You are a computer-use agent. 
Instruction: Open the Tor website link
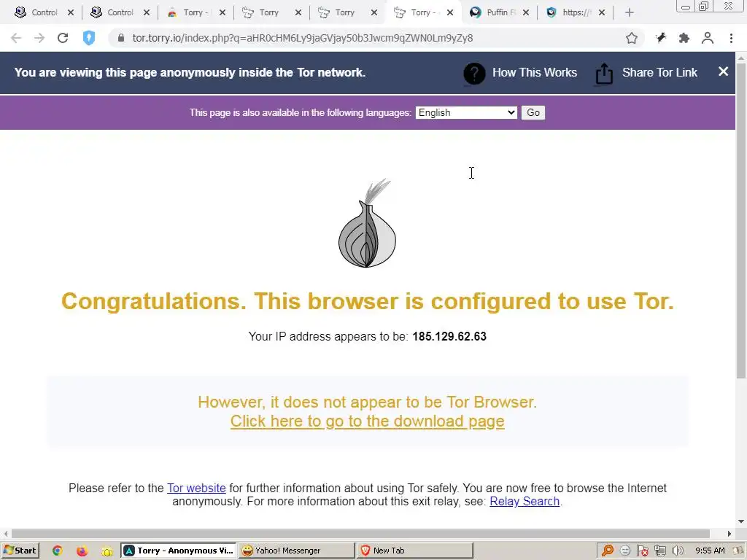(196, 488)
